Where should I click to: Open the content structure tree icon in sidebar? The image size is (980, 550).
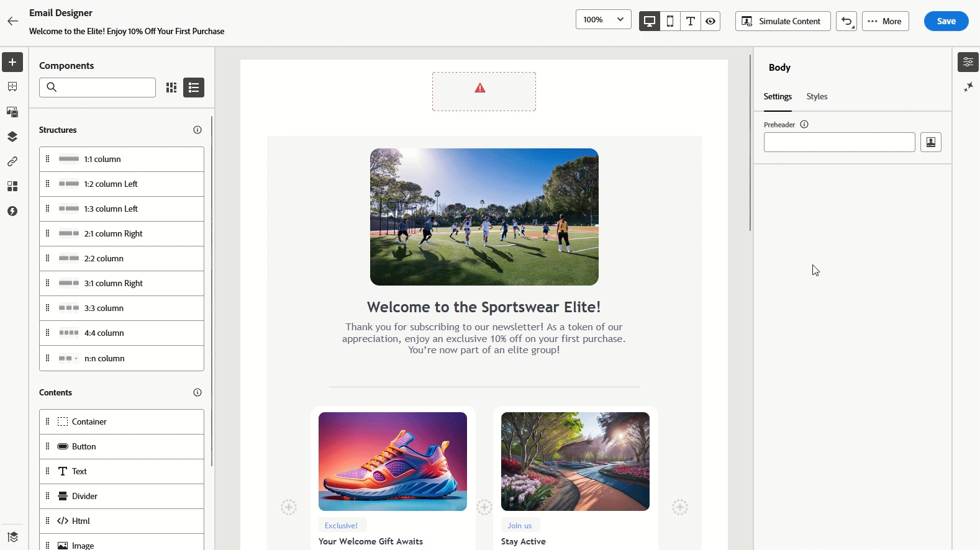pos(12,87)
